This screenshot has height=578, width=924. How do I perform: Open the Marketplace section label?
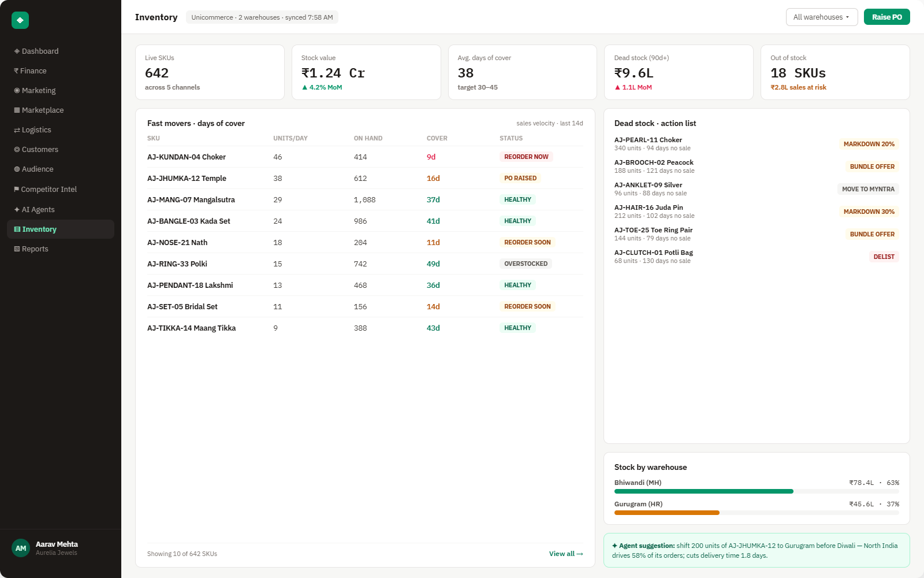[43, 110]
